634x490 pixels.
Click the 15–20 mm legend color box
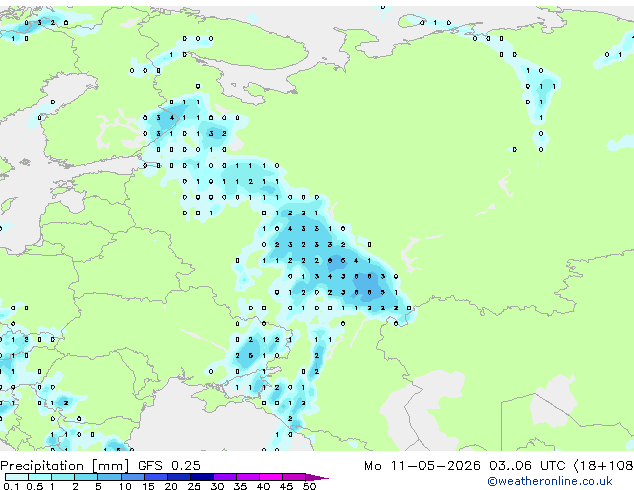(156, 477)
